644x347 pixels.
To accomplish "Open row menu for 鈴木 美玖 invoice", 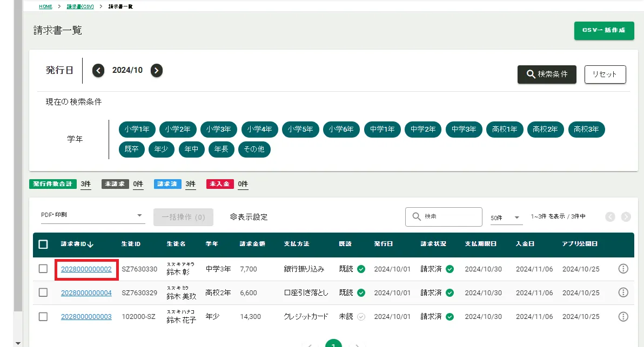I will coord(623,292).
